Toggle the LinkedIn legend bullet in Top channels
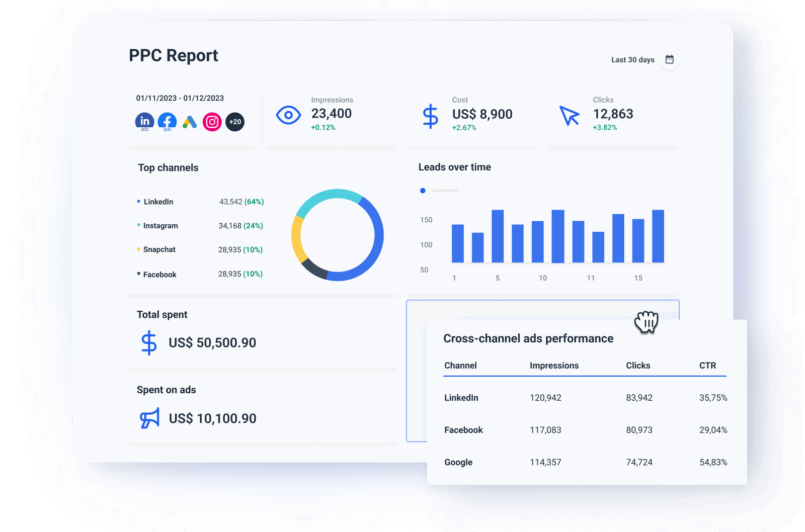The height and width of the screenshot is (532, 805). tap(138, 201)
